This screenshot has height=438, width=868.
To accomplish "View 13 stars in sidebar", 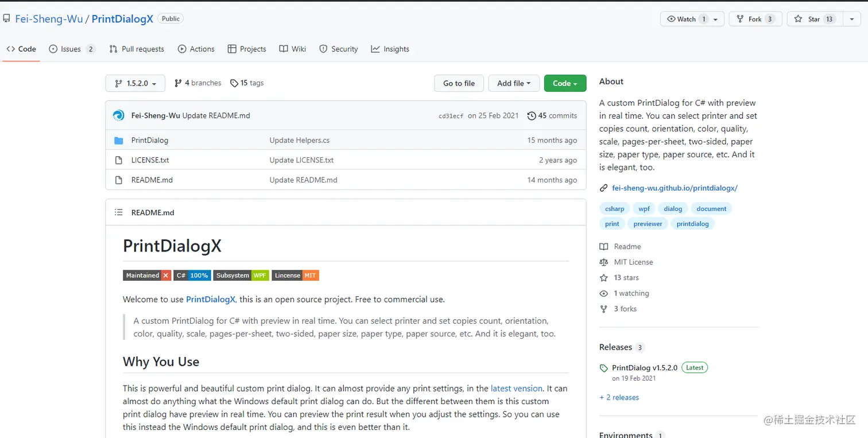I will tap(619, 277).
